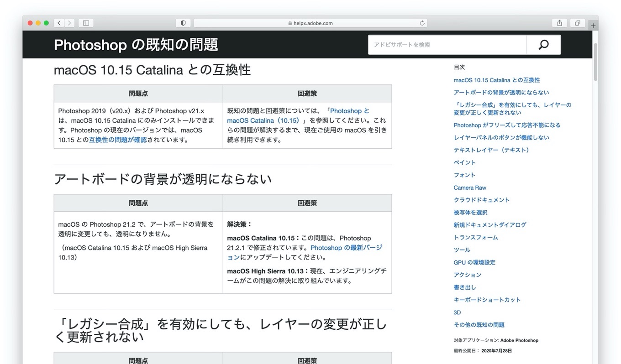
Task: Click 問題点 header in the artboard table
Action: pos(138,203)
